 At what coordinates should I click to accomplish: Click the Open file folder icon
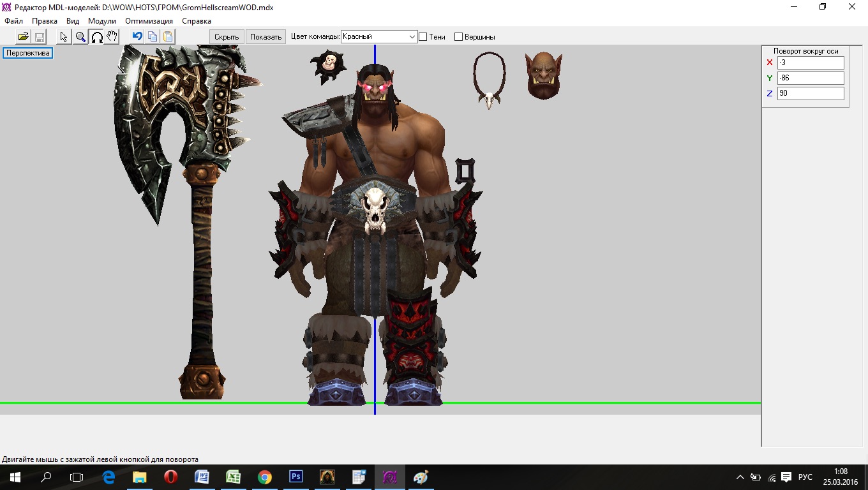(23, 36)
